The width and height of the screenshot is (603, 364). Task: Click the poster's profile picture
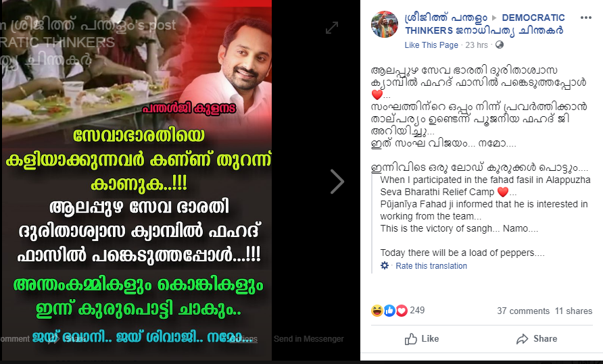384,24
